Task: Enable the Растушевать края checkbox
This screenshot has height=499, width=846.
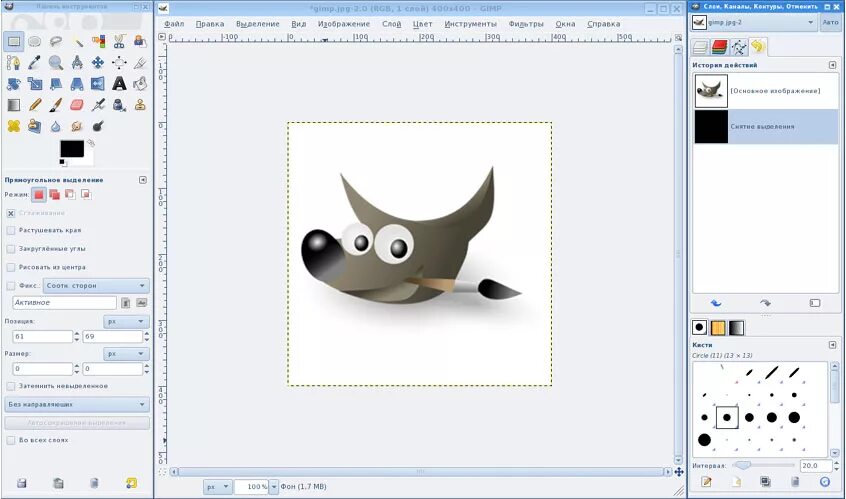Action: tap(10, 230)
